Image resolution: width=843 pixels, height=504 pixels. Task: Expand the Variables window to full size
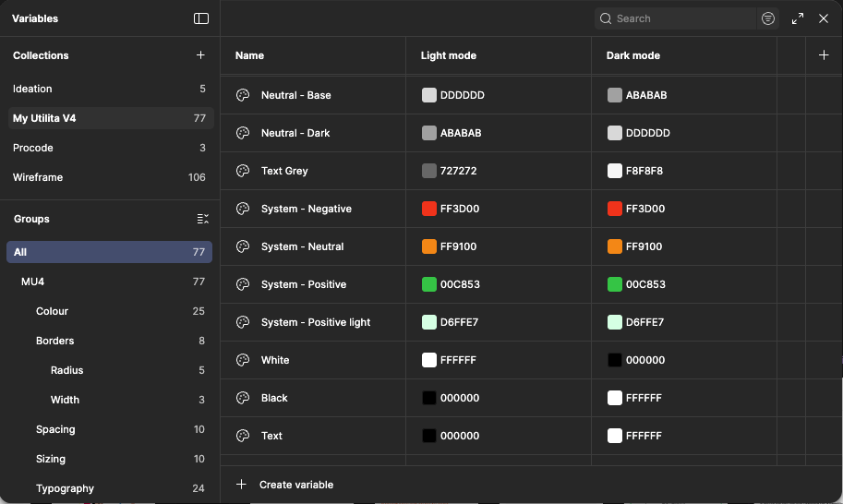(798, 18)
